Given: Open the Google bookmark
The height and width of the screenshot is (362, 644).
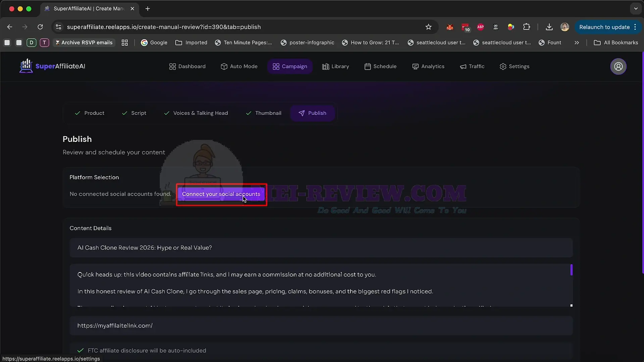Looking at the screenshot, I should [x=154, y=43].
